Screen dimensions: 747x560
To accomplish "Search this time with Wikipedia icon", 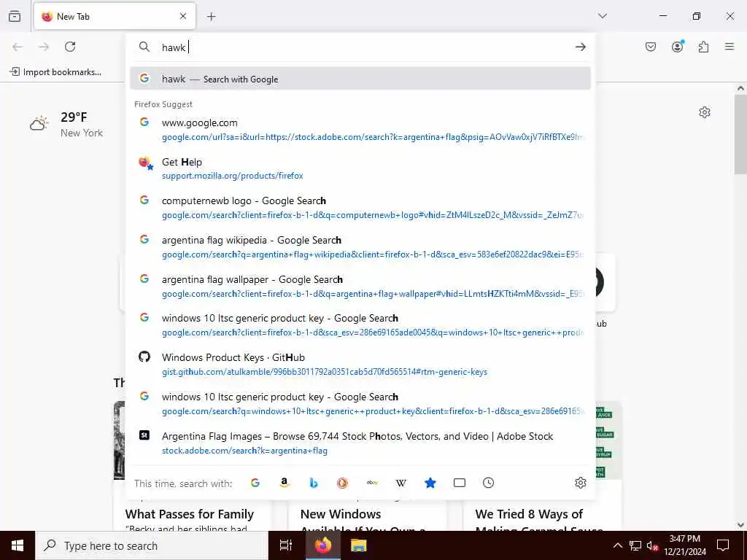I will pyautogui.click(x=401, y=483).
